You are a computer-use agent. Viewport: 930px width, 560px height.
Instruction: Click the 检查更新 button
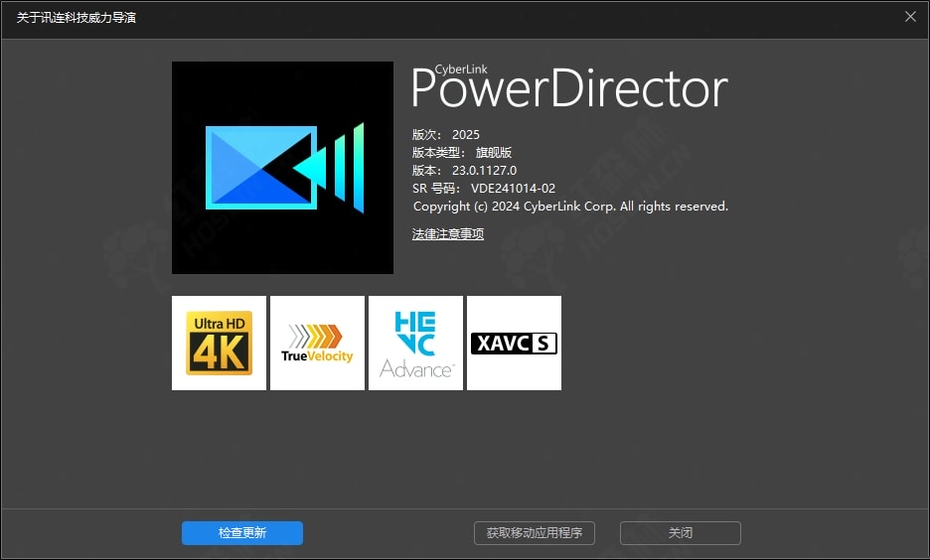(x=242, y=533)
